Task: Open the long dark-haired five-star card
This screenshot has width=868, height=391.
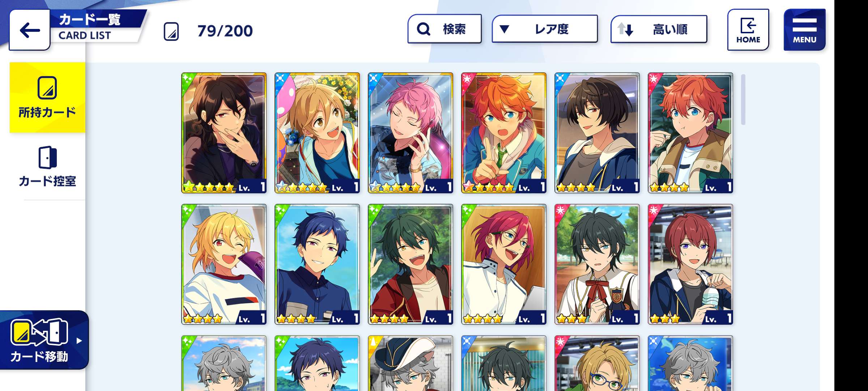Action: 224,133
